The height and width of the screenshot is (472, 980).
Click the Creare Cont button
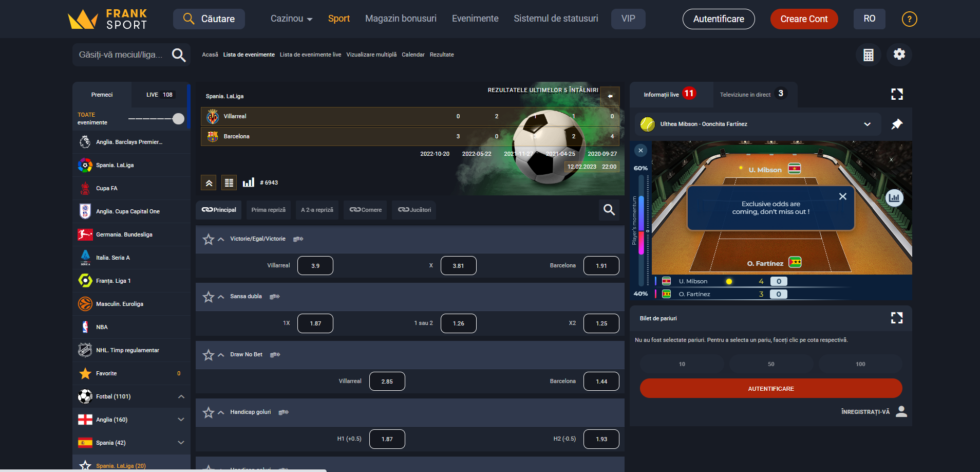tap(804, 19)
